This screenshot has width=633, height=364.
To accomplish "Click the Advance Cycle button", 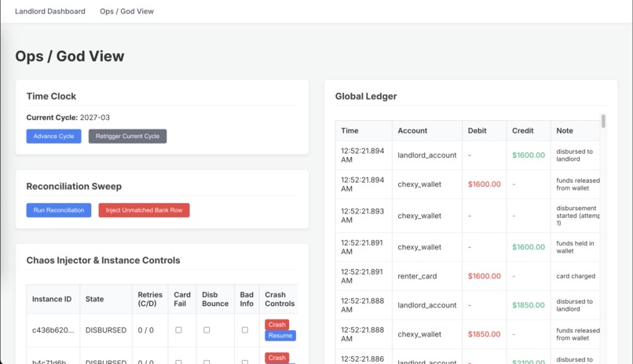I will pyautogui.click(x=53, y=136).
